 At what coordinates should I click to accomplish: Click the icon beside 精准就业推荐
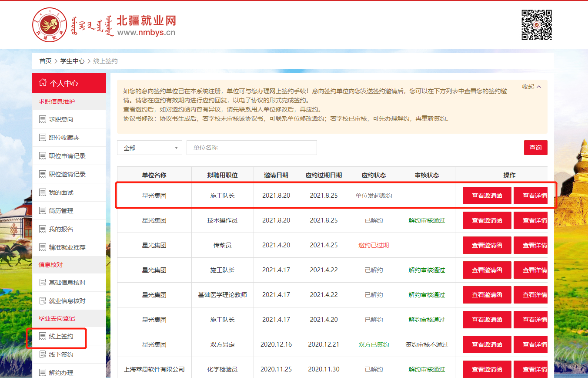[x=43, y=247]
